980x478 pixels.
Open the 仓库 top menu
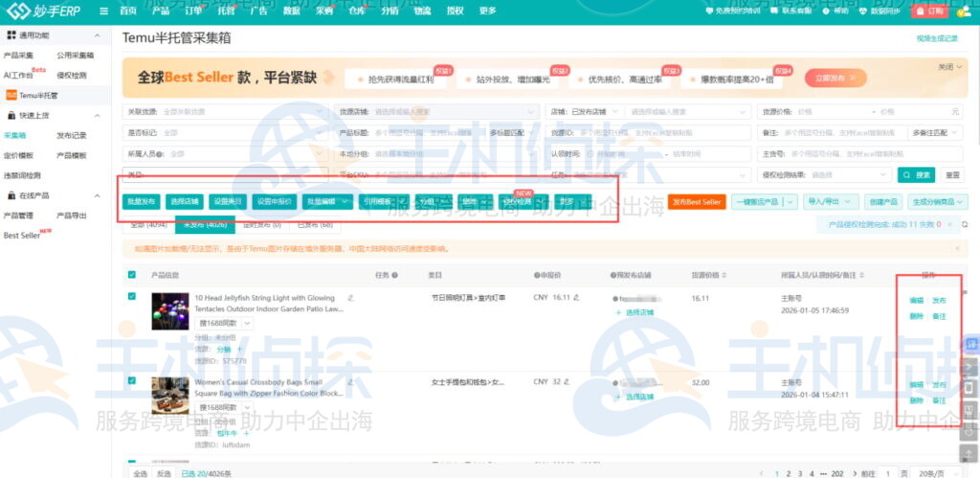[x=356, y=11]
